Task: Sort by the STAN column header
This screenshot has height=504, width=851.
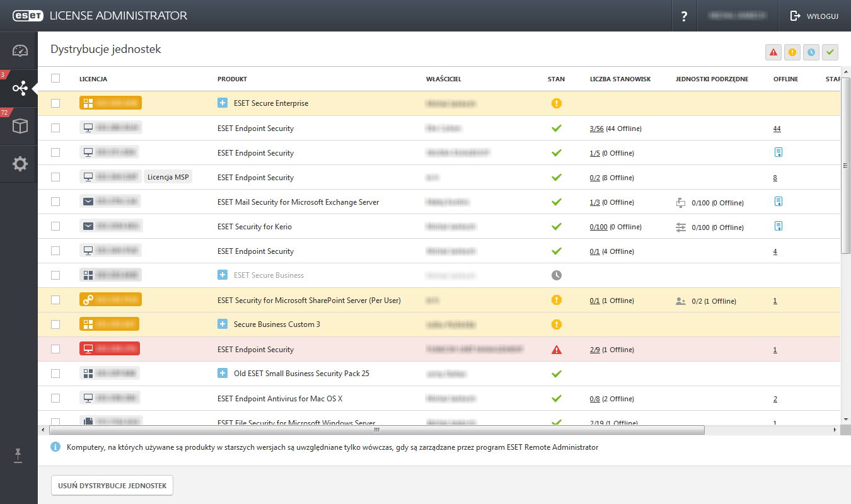Action: click(x=556, y=79)
